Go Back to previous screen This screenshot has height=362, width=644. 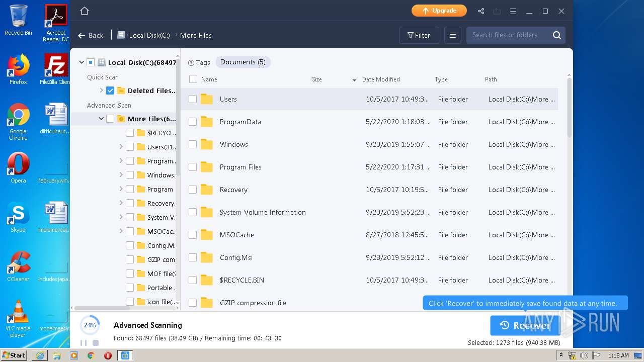[x=91, y=35]
